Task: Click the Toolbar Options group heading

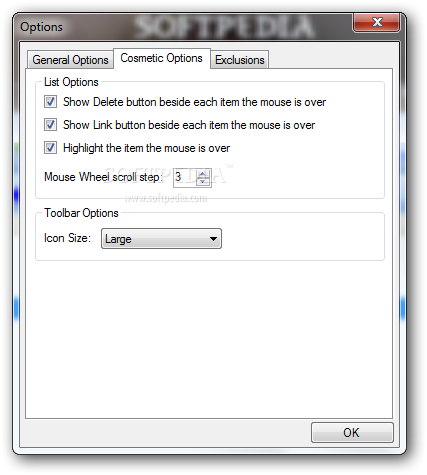Action: (x=81, y=213)
